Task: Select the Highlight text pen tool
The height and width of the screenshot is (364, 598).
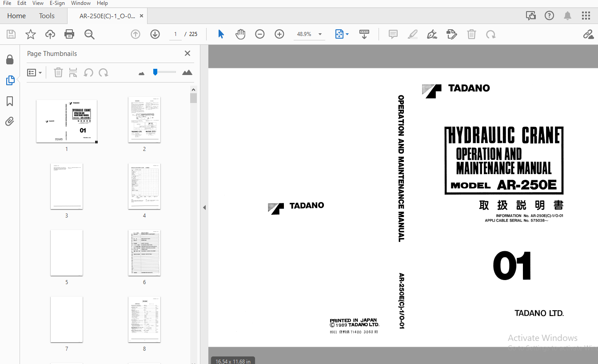Action: [x=413, y=34]
